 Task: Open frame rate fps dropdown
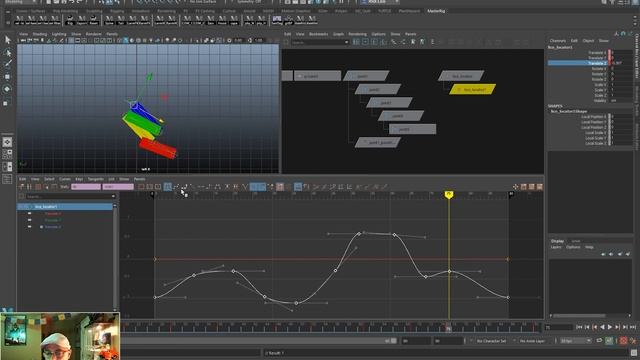click(x=576, y=340)
